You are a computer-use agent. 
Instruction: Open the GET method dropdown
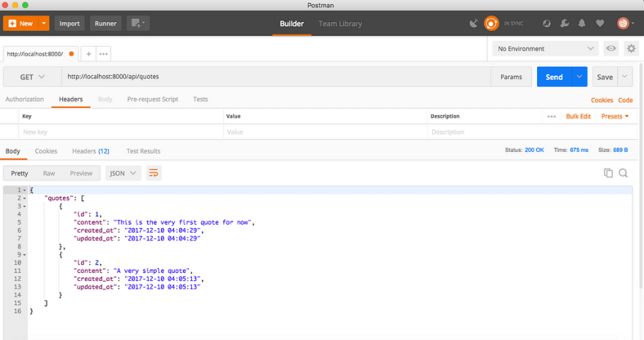pos(32,77)
